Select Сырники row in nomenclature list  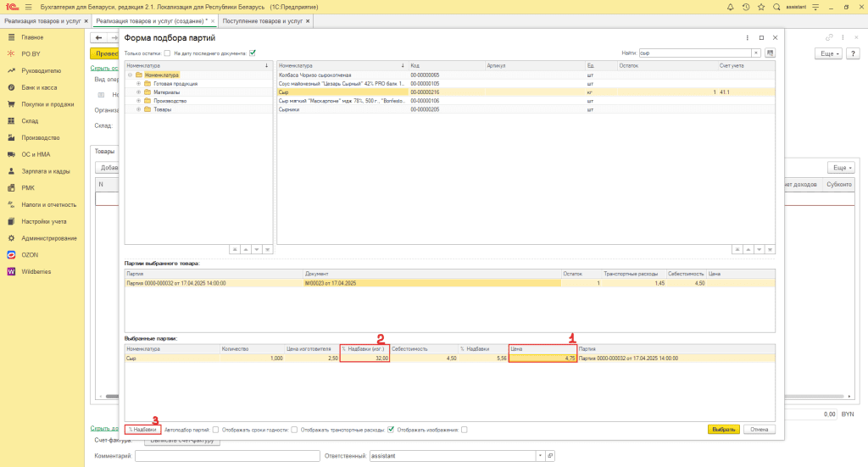[526, 109]
